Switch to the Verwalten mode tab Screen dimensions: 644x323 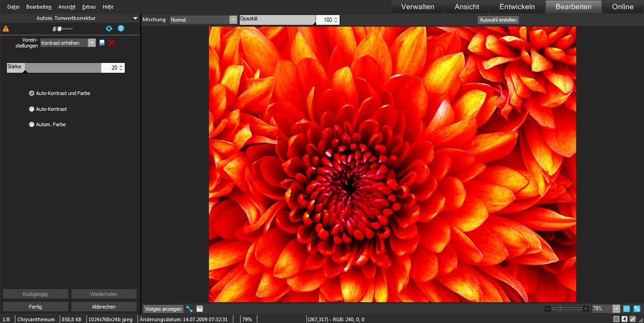coord(418,7)
